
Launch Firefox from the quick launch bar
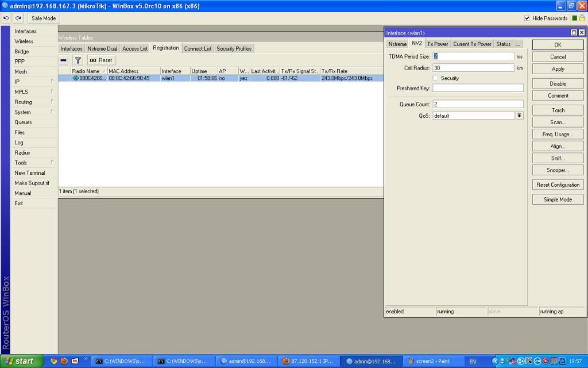(x=64, y=361)
